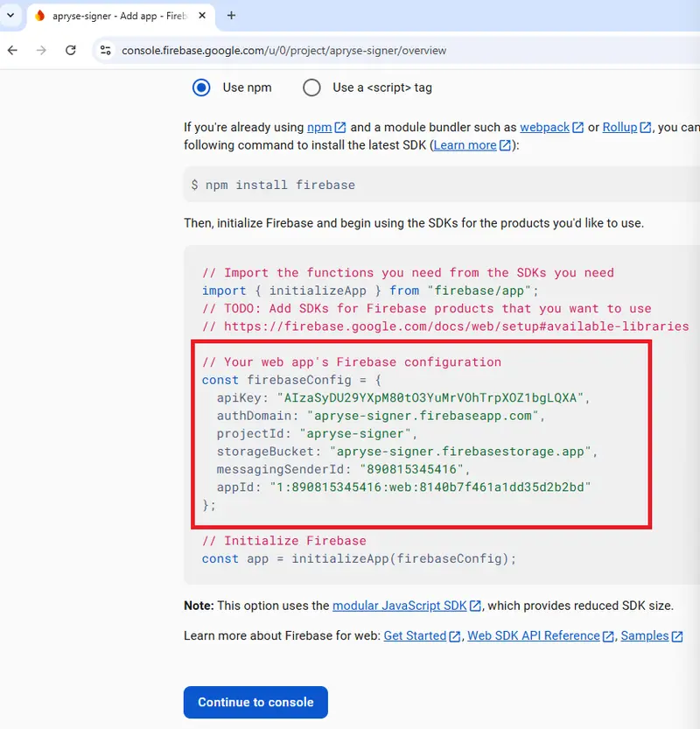The width and height of the screenshot is (700, 729).
Task: Open the webpack link
Action: 544,127
